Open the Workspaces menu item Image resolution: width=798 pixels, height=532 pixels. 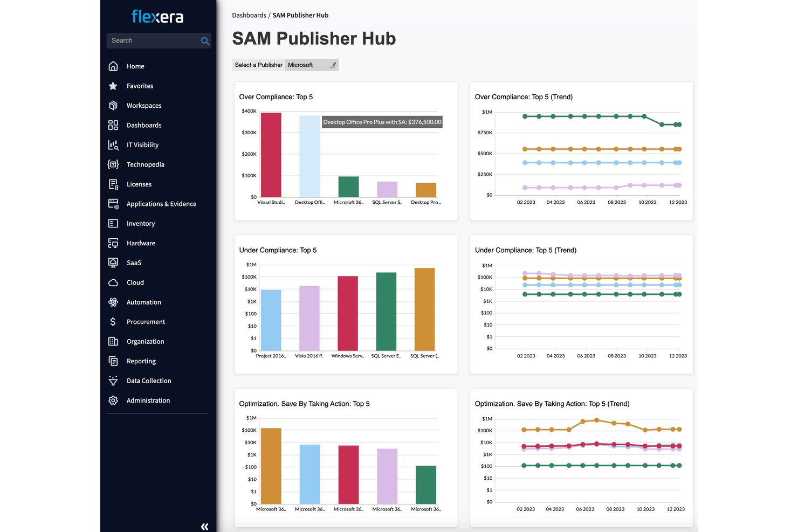[x=144, y=106]
